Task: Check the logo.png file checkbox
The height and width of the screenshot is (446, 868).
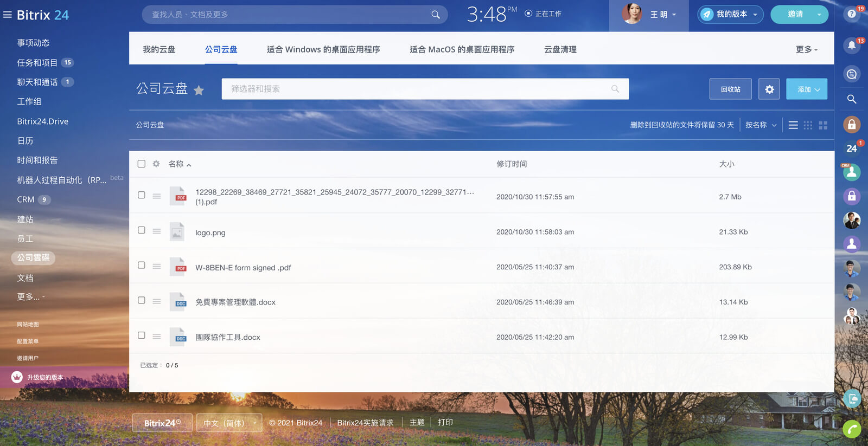Action: pos(142,230)
